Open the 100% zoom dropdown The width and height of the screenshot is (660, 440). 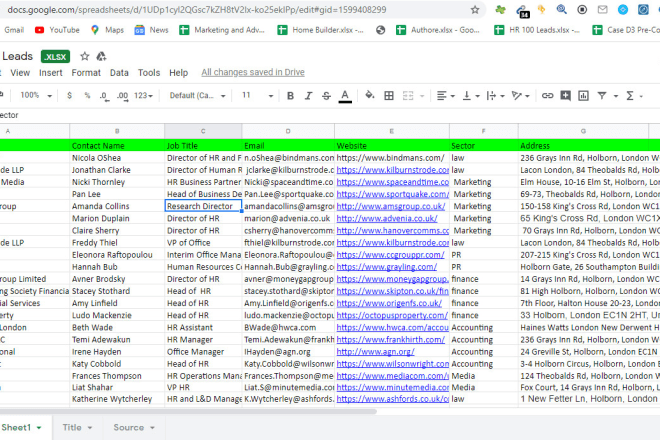(36, 96)
